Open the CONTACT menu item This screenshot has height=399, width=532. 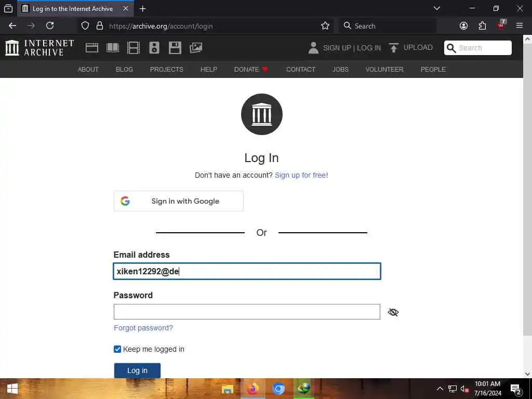301,69
